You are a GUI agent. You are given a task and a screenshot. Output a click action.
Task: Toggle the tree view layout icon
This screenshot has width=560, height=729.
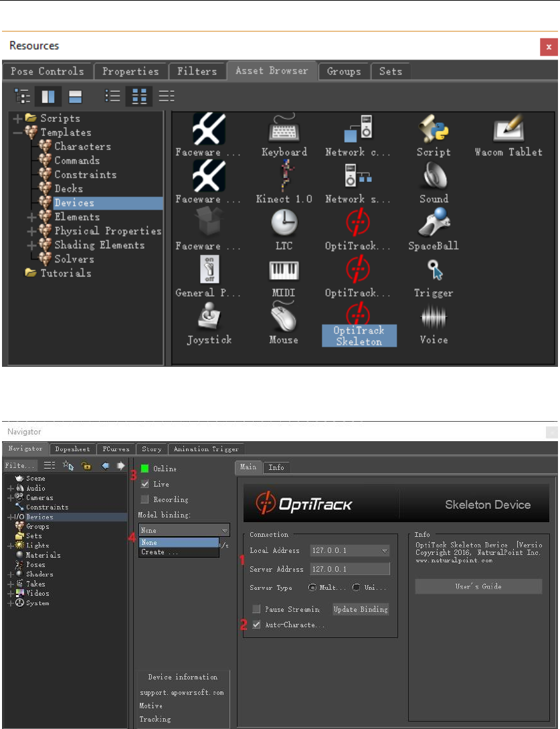[22, 96]
